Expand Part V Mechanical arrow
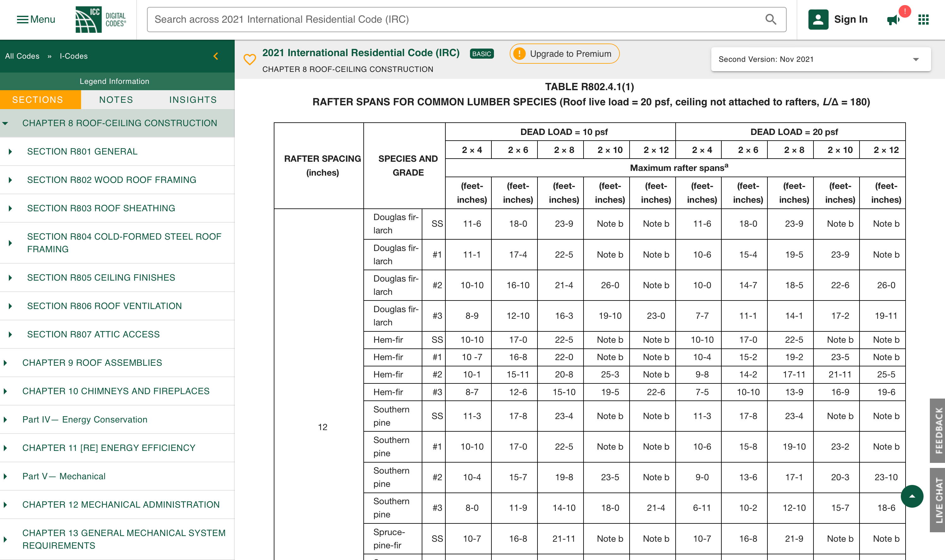 click(x=5, y=476)
